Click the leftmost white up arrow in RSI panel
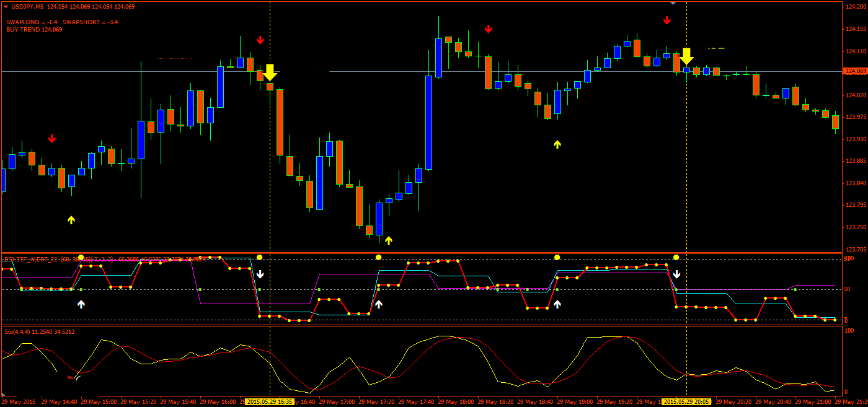Screen dimensions: 868x407 pos(81,304)
